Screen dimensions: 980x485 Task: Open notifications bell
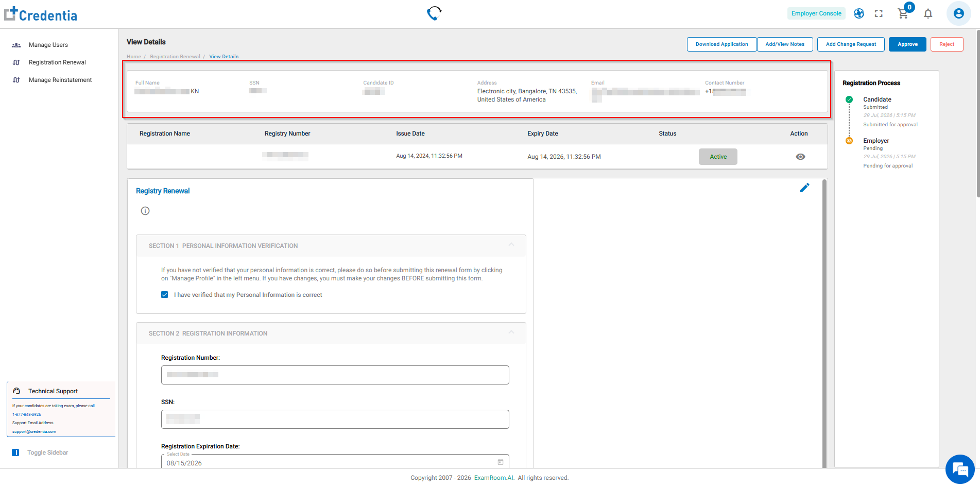928,14
